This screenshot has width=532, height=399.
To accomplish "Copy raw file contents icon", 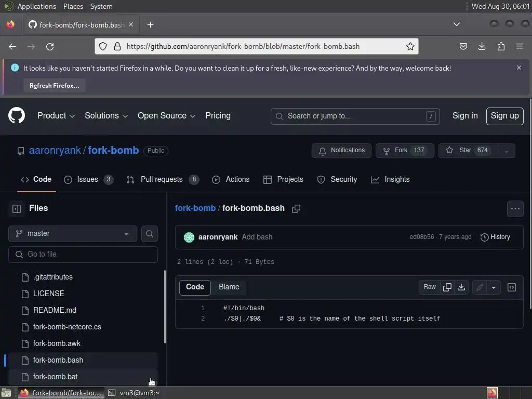I will click(x=447, y=287).
